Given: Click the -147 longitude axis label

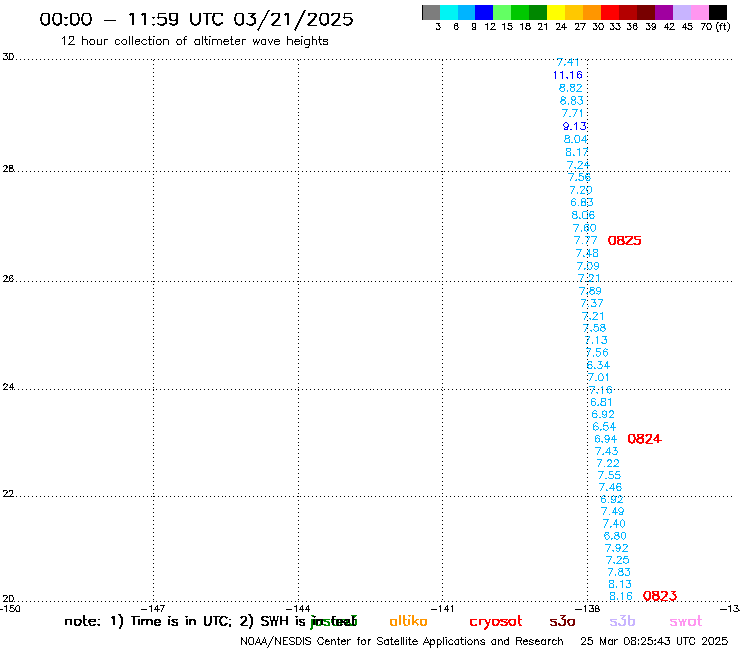Looking at the screenshot, I should point(153,609).
